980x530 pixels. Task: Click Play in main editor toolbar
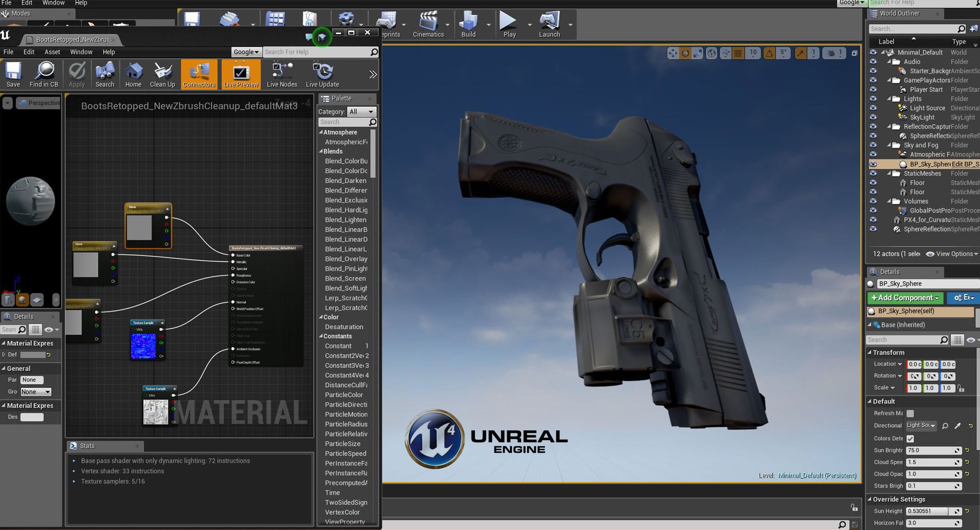pos(509,25)
